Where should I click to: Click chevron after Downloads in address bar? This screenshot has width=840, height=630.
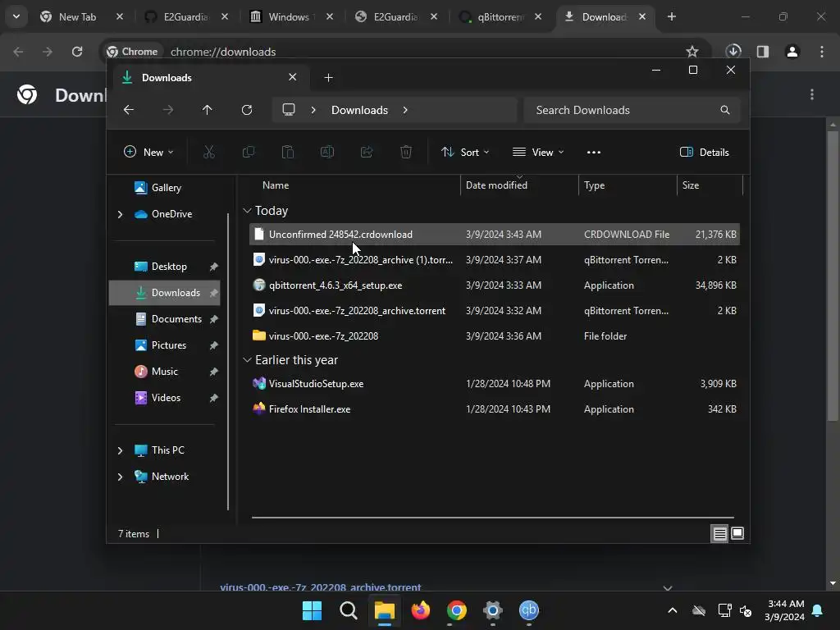pos(405,110)
